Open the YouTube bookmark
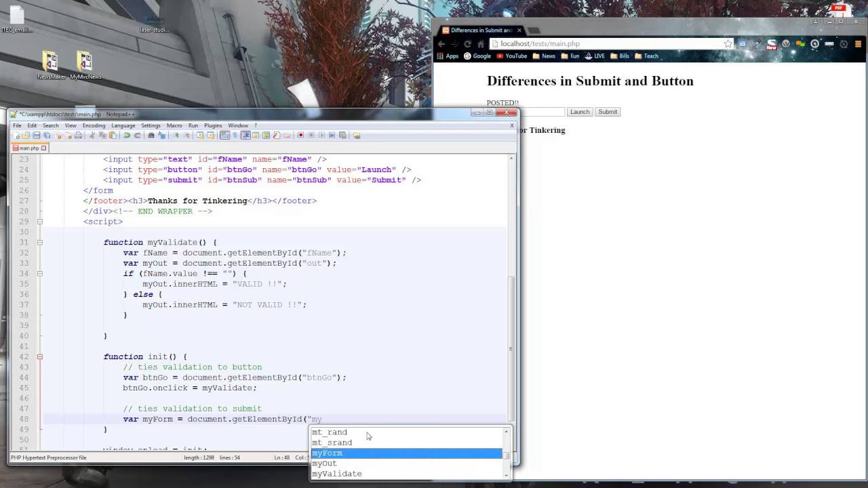This screenshot has height=488, width=868. 512,56
